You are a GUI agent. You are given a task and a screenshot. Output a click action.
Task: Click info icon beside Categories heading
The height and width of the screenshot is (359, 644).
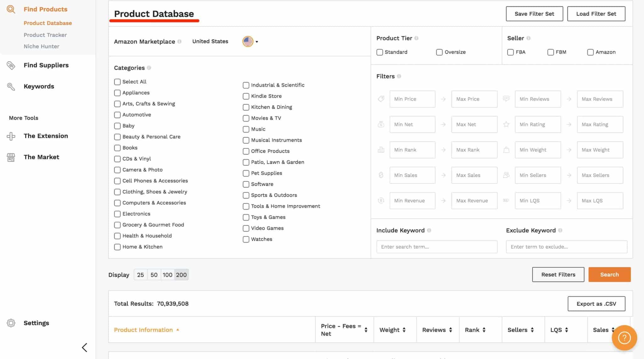pos(149,68)
